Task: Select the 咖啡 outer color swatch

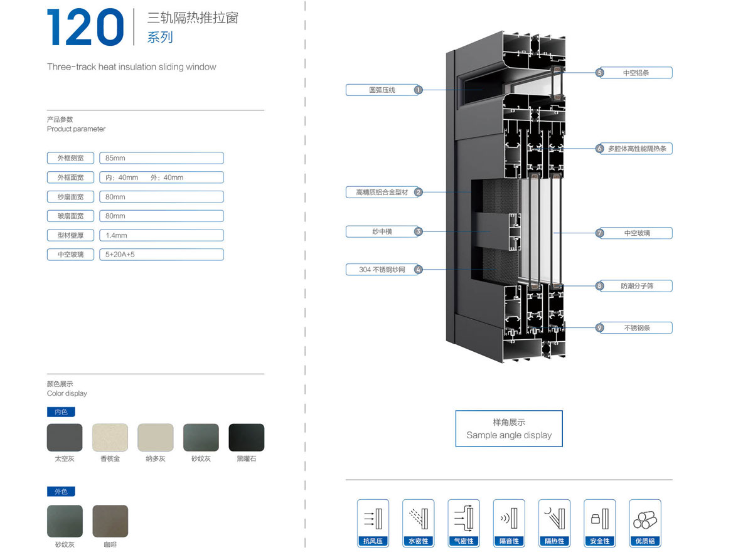Action: 110,521
